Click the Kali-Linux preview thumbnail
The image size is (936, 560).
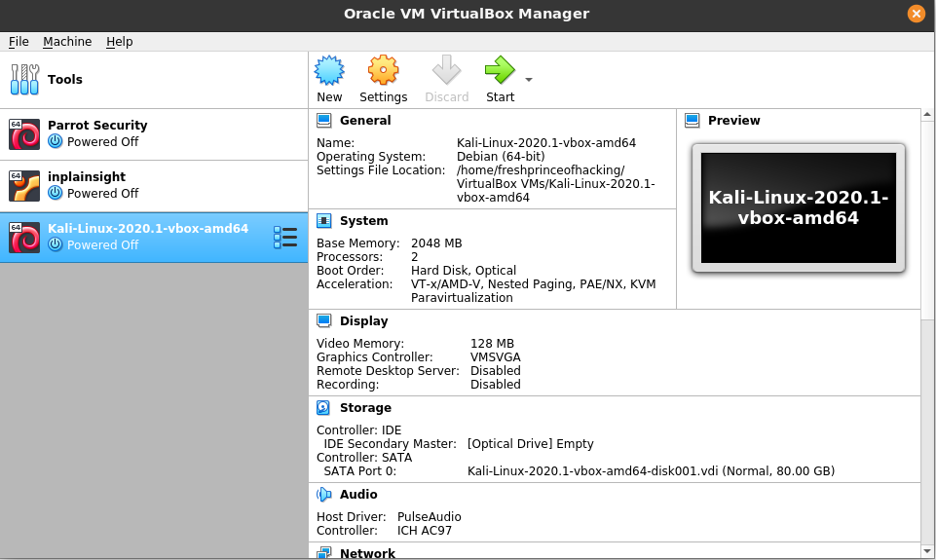click(799, 207)
